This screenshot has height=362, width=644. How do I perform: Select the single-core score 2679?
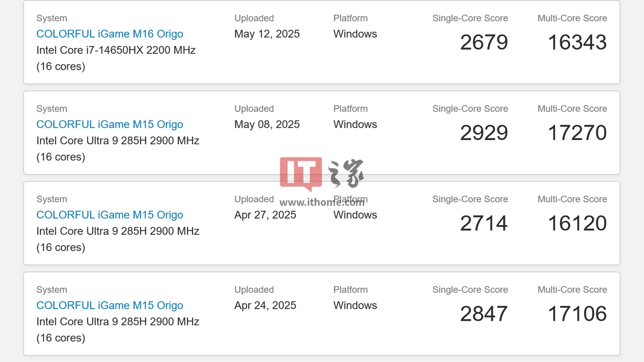(x=484, y=43)
